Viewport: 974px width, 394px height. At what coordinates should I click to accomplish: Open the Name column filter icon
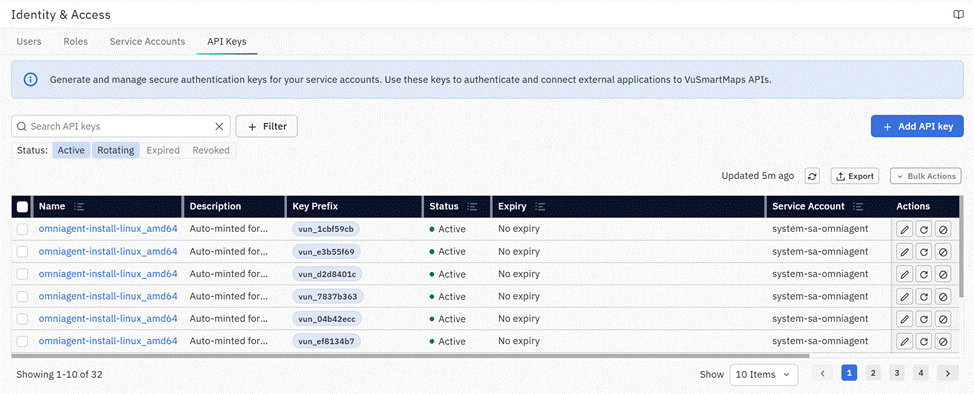(x=79, y=206)
